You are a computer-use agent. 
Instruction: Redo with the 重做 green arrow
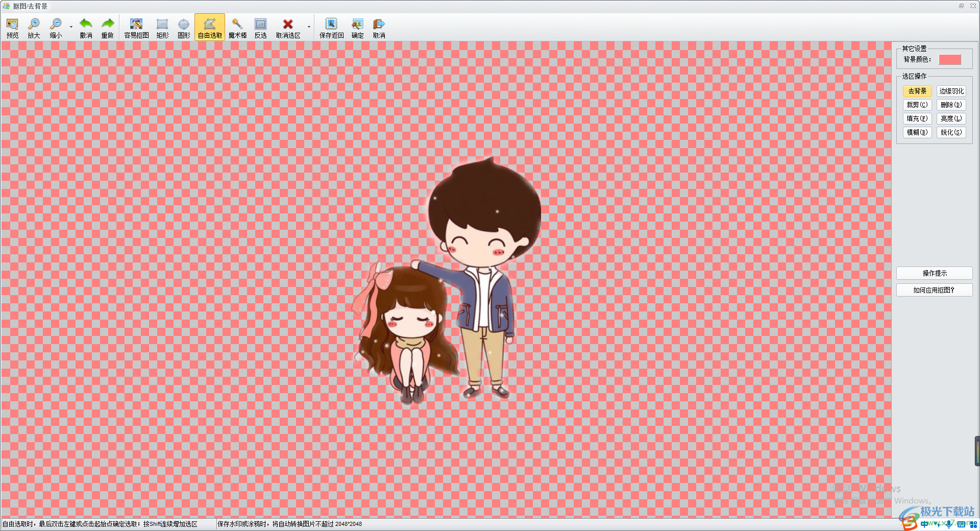pos(107,28)
